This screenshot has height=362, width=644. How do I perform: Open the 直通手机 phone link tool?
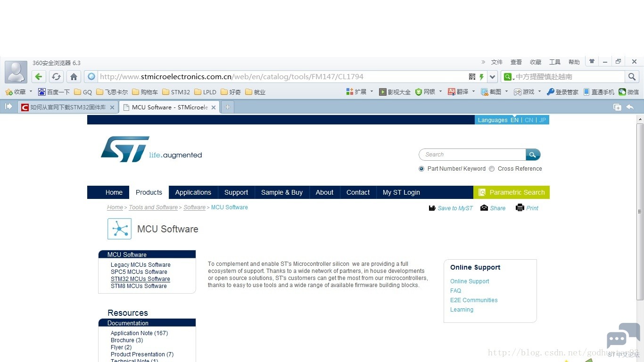point(599,92)
